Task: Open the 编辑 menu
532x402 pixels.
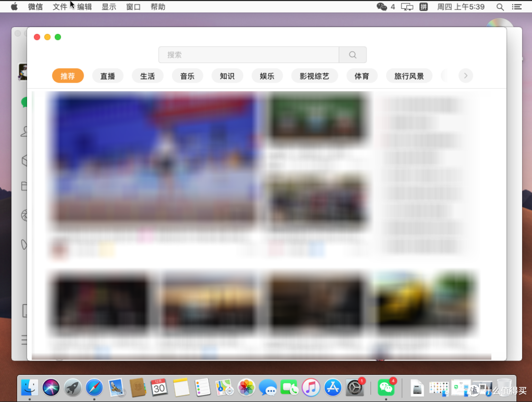Action: click(x=85, y=7)
